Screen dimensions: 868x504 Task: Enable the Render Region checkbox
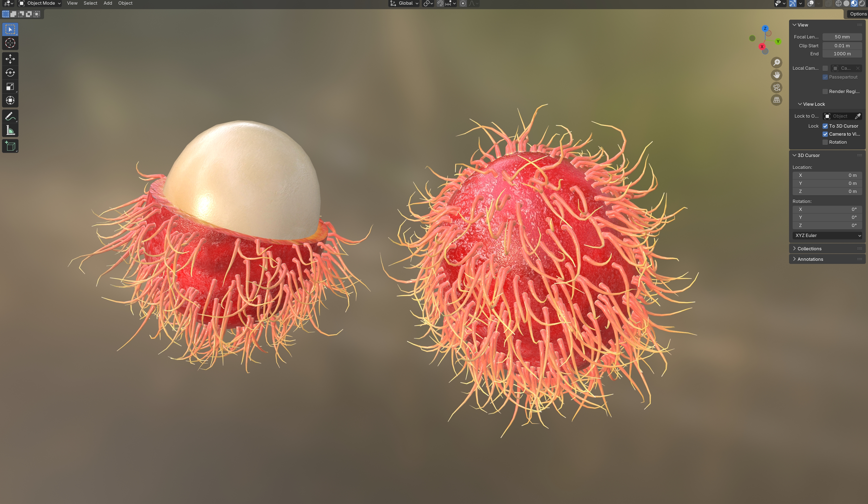tap(825, 91)
